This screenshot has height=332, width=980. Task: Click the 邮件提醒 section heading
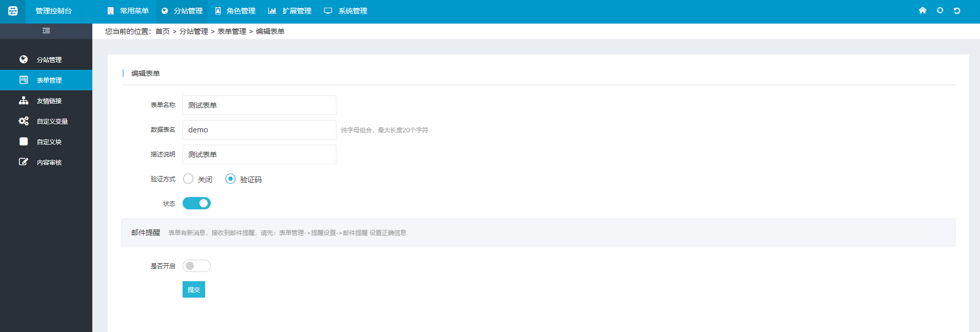coord(146,232)
